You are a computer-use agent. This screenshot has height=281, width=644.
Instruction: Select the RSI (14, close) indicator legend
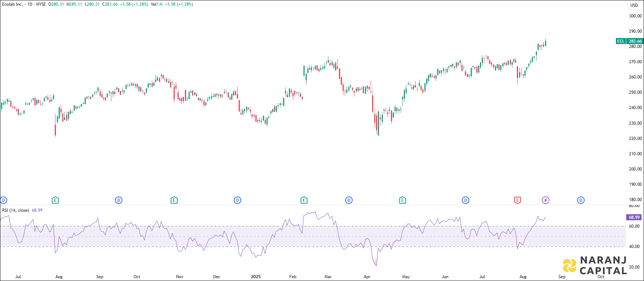click(x=16, y=210)
